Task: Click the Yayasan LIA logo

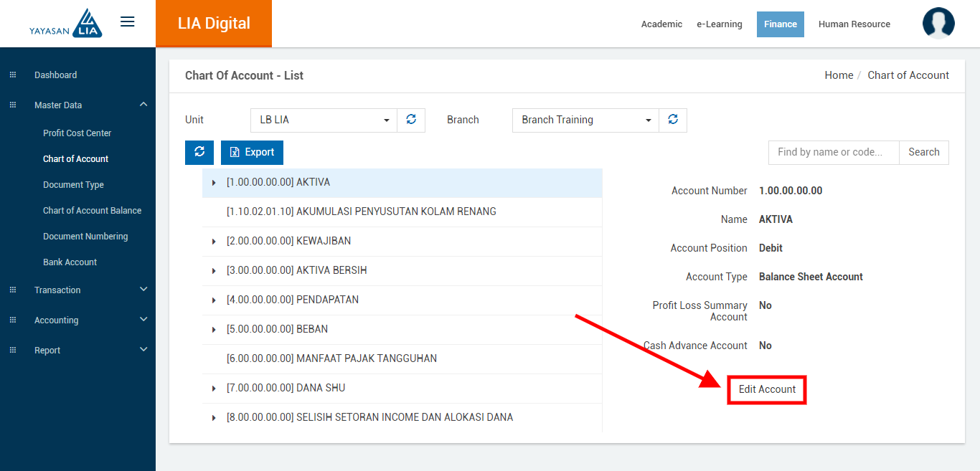Action: (x=66, y=24)
